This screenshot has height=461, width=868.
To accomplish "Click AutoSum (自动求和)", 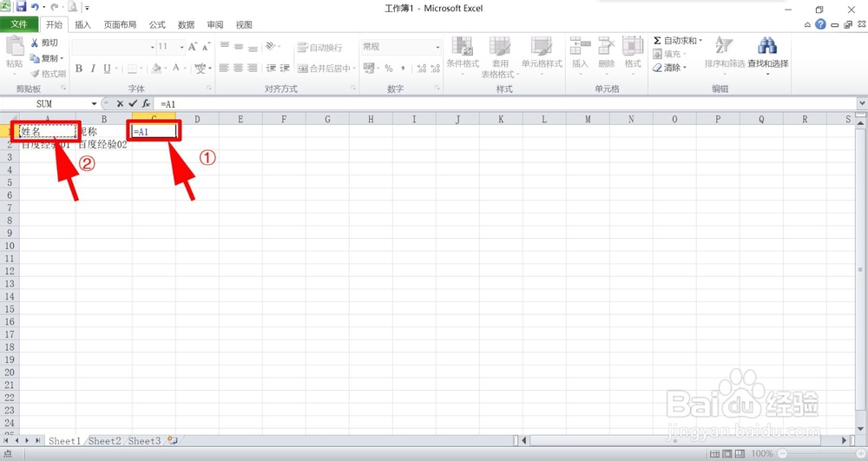I will (674, 41).
